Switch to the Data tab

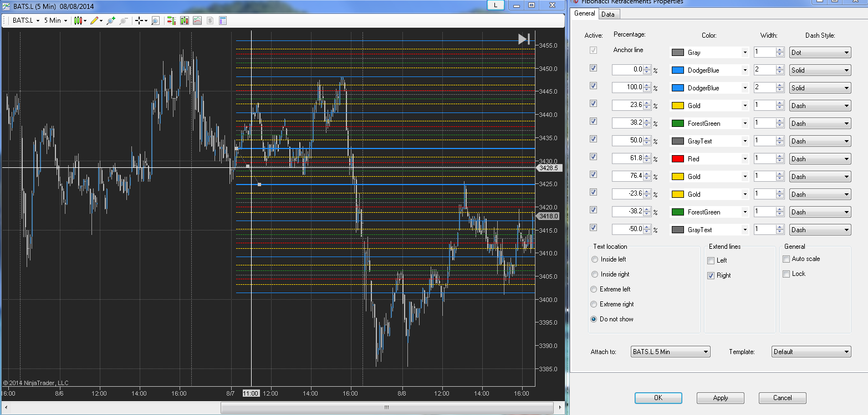[607, 14]
